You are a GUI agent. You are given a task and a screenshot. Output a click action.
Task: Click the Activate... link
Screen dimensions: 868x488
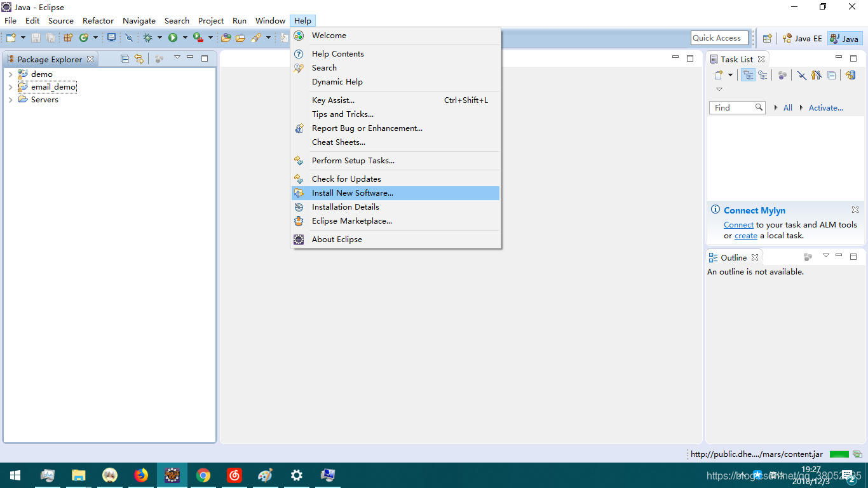coord(825,108)
